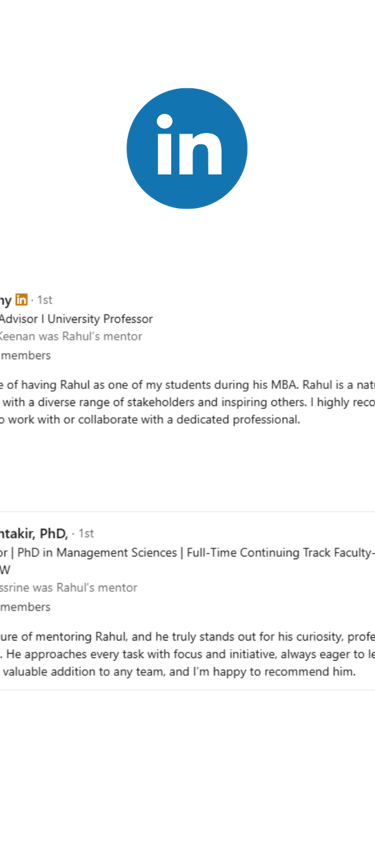This screenshot has width=375, height=851.
Task: Open the first recommender's 'members' link
Action: [26, 355]
